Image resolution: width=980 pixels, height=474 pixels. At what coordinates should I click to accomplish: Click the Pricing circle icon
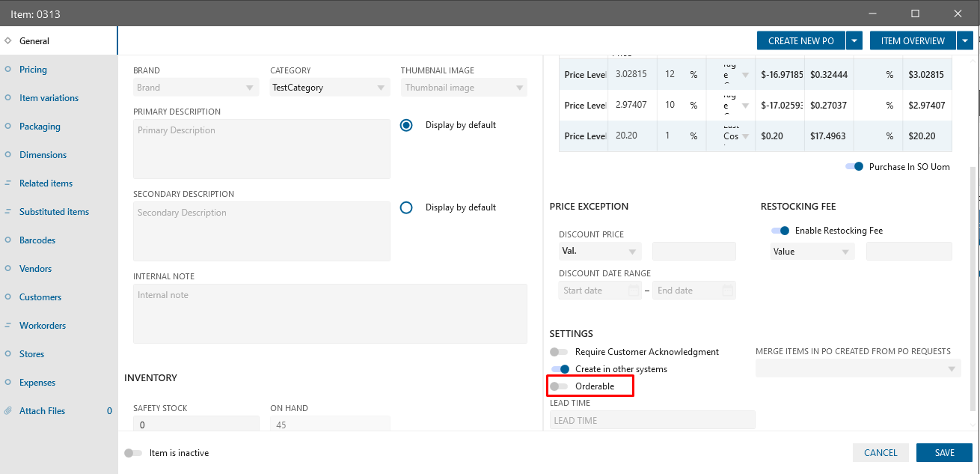point(7,70)
